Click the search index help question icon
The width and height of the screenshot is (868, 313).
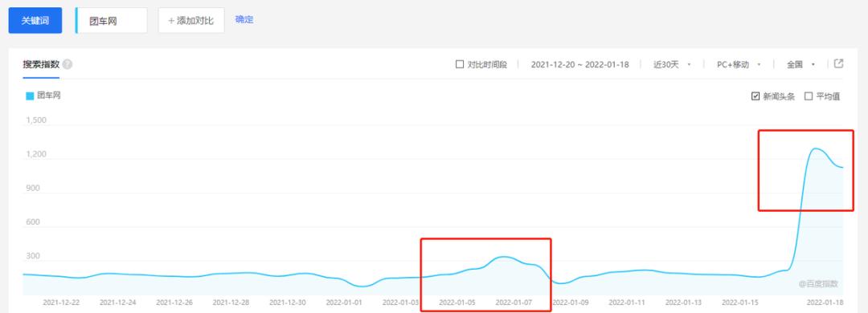pyautogui.click(x=68, y=64)
